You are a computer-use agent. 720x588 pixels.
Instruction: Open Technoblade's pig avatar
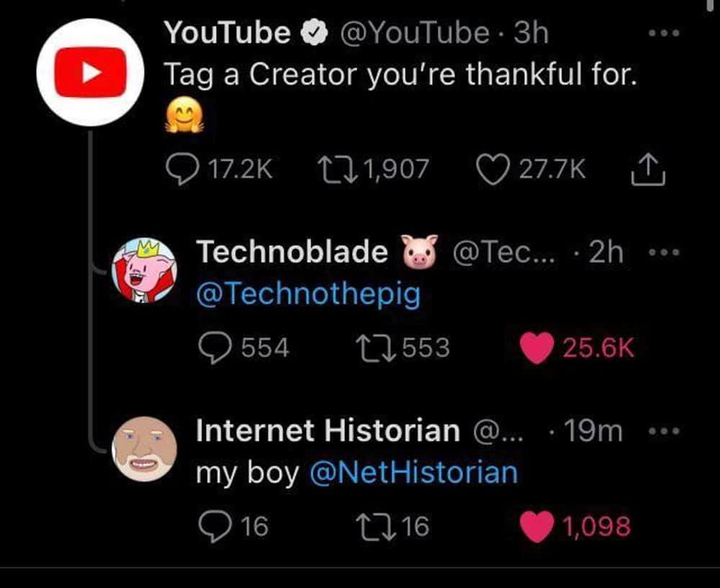[x=144, y=271]
